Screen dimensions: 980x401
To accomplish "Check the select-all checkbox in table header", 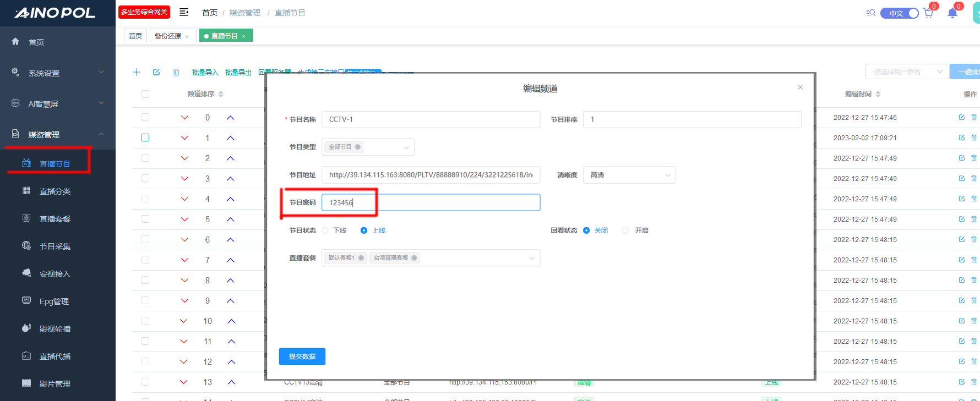I will (145, 94).
